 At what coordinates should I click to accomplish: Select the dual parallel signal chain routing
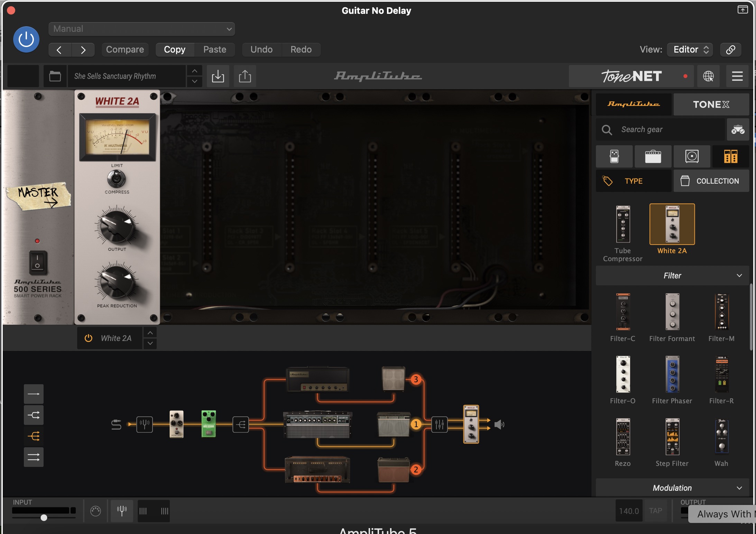pyautogui.click(x=34, y=457)
